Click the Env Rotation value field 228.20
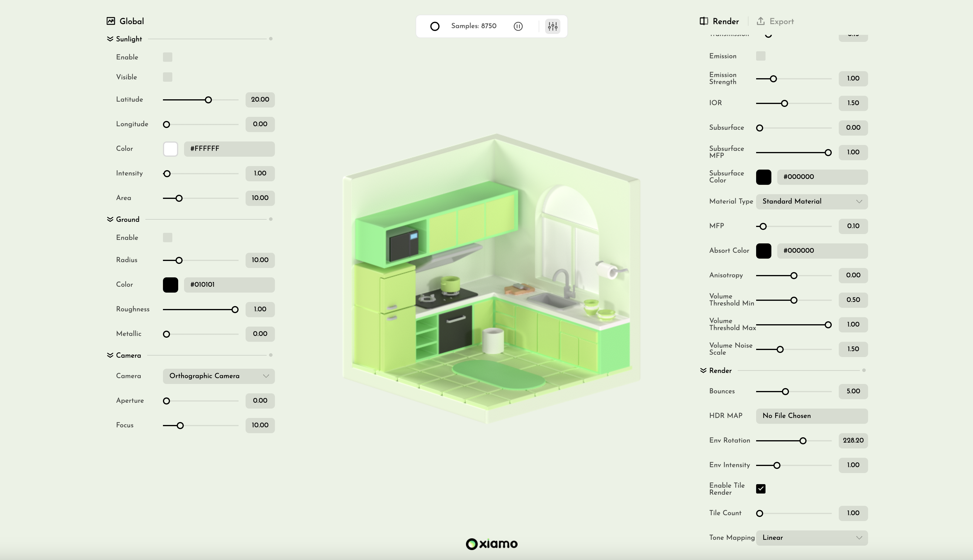 click(x=853, y=441)
